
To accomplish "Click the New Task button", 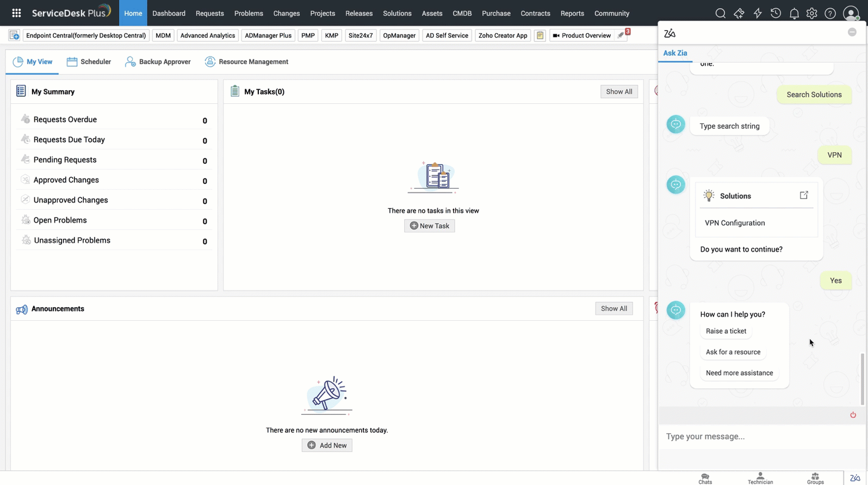I will pos(430,226).
